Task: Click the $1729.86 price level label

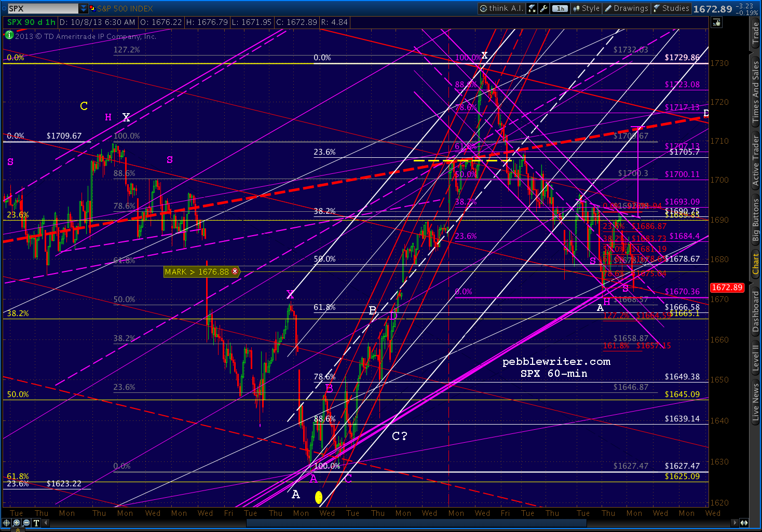Action: coord(682,58)
